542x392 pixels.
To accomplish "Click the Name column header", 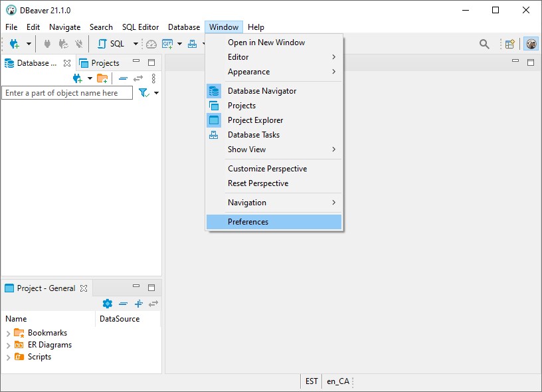I will [48, 319].
